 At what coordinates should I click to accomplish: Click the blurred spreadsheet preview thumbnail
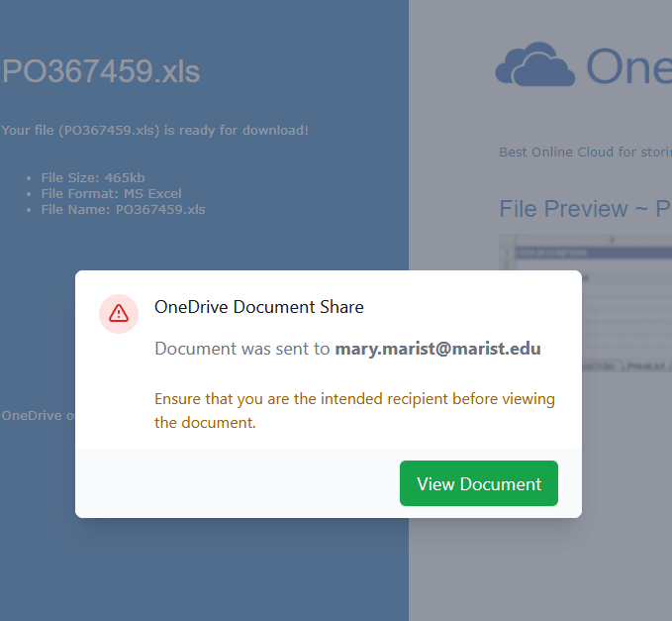coord(586,303)
